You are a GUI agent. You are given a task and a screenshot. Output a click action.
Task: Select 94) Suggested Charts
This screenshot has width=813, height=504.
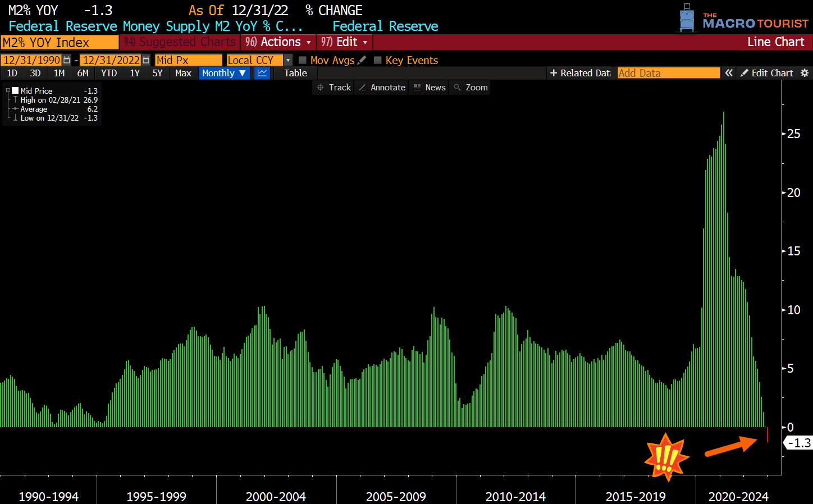coord(180,42)
